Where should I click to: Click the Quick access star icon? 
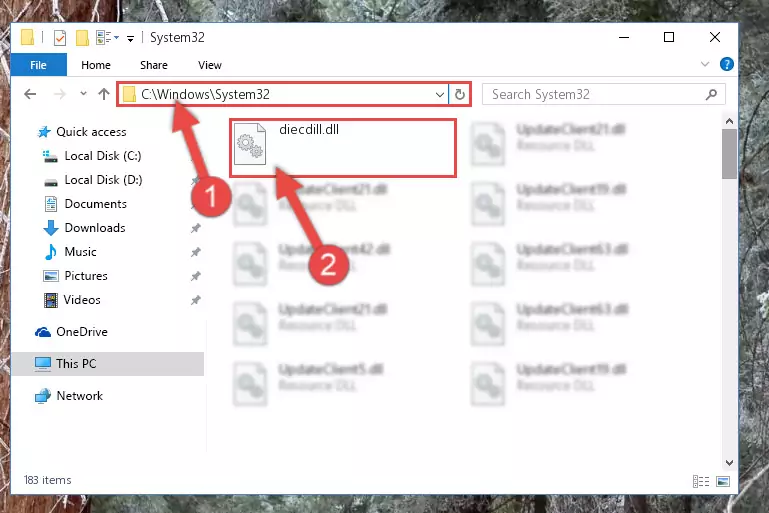point(44,131)
